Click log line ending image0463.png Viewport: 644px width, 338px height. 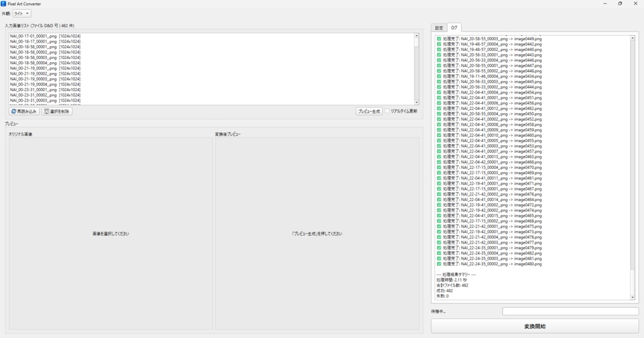[489, 156]
